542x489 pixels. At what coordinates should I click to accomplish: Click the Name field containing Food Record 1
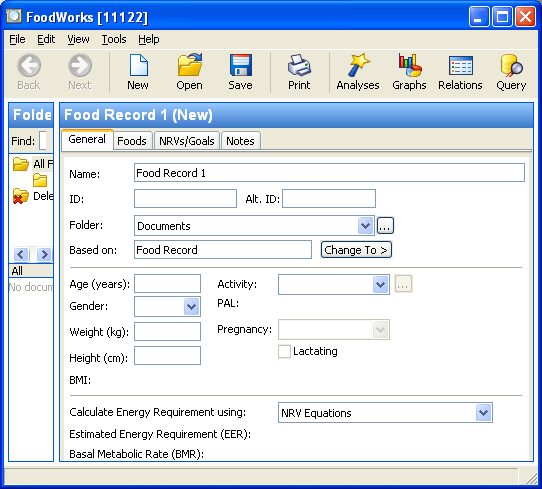(x=329, y=173)
